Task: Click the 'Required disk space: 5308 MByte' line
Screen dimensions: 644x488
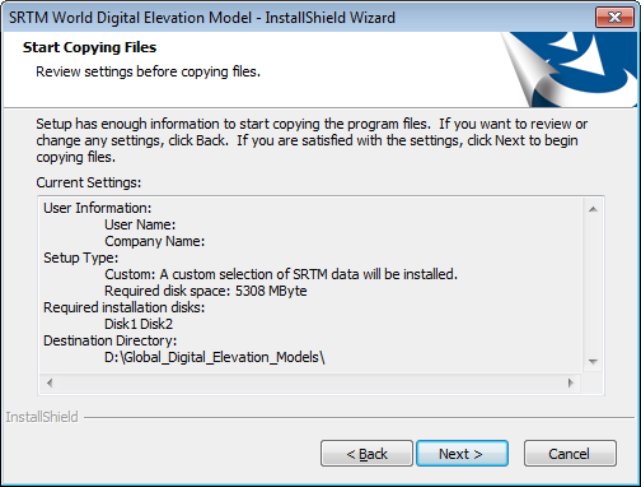Action: click(205, 291)
